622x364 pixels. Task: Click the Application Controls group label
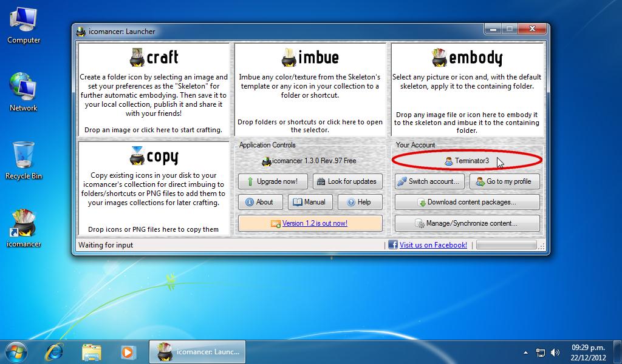267,145
